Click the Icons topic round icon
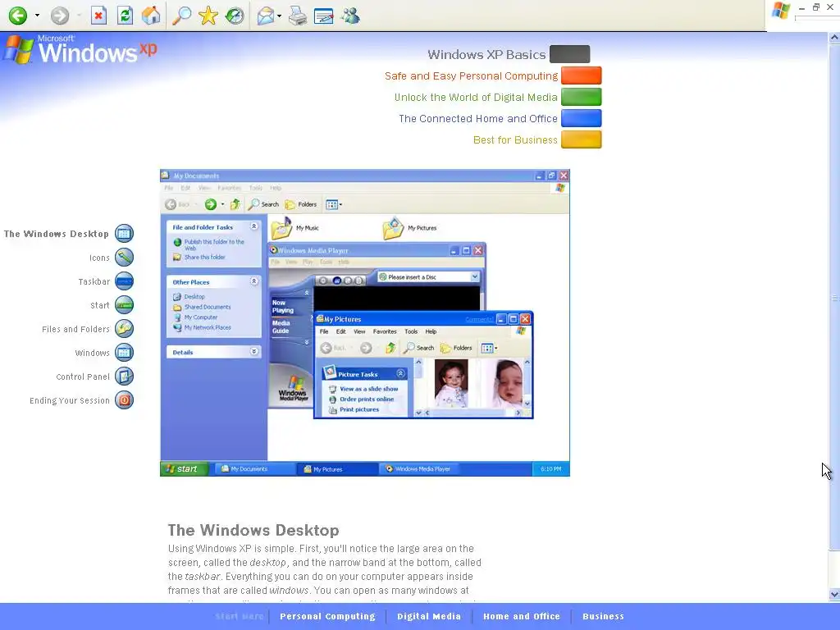840x630 pixels. point(125,257)
